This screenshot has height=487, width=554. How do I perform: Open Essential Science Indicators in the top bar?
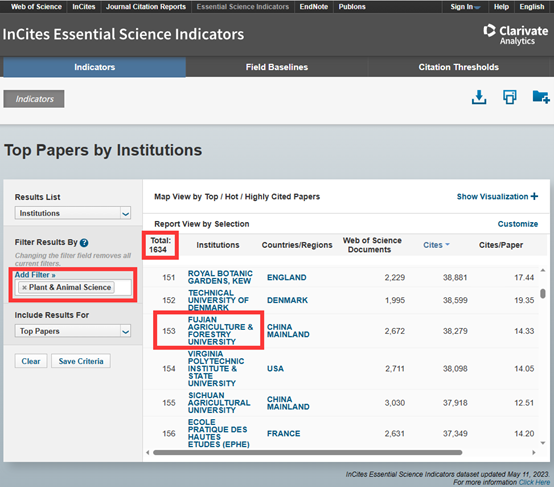coord(243,7)
